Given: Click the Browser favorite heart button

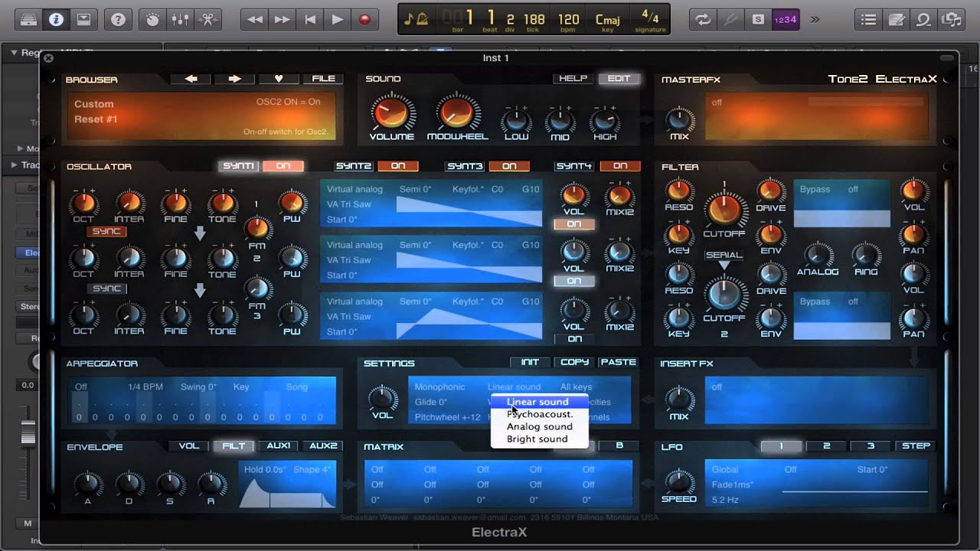Looking at the screenshot, I should pyautogui.click(x=279, y=78).
